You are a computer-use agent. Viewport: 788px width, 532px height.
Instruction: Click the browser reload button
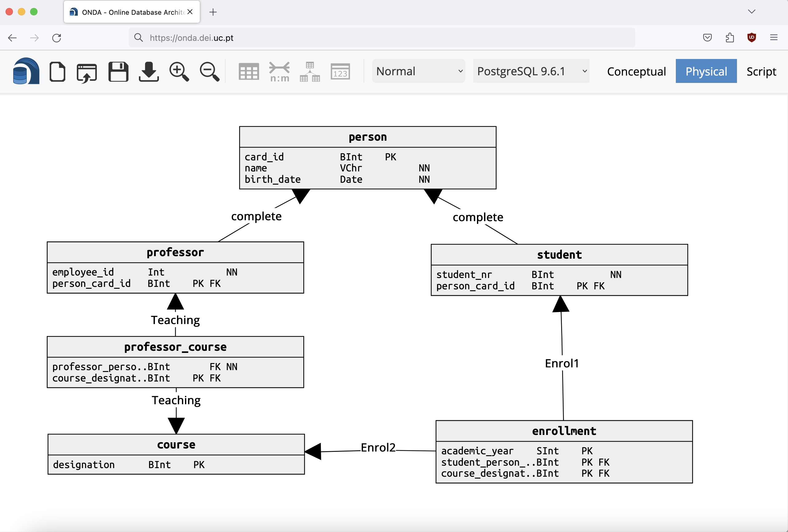click(x=57, y=37)
